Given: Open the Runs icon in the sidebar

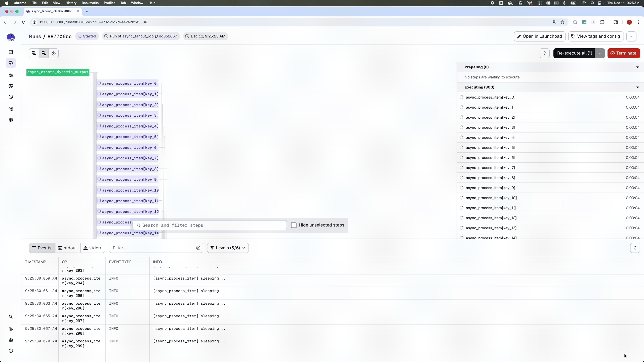Looking at the screenshot, I should 11,63.
